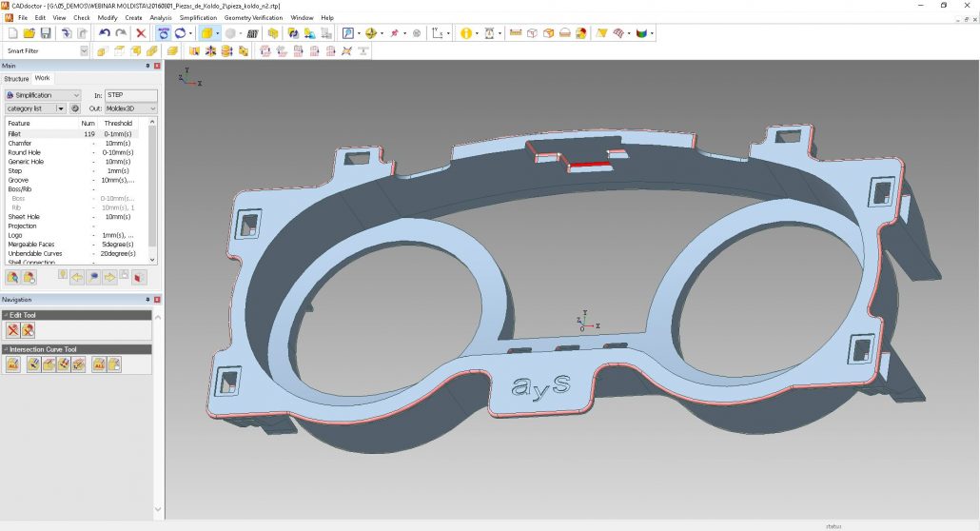Open the Geometry Verification menu

pyautogui.click(x=254, y=17)
